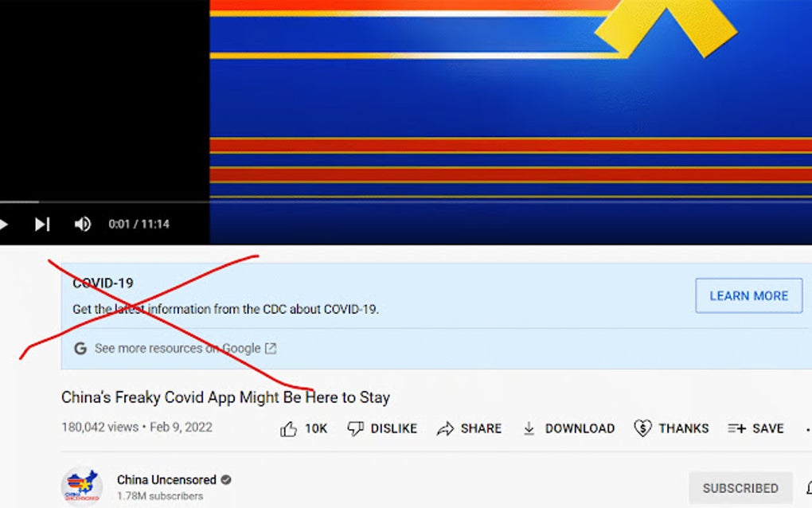The width and height of the screenshot is (812, 508).
Task: Click the SUBSCRIBED button
Action: coord(740,488)
